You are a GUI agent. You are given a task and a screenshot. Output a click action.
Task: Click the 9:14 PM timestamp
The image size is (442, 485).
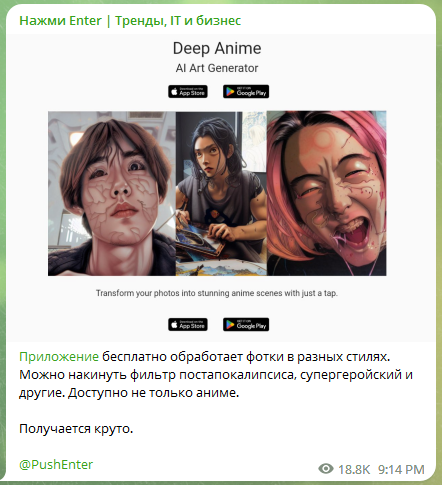coord(401,469)
